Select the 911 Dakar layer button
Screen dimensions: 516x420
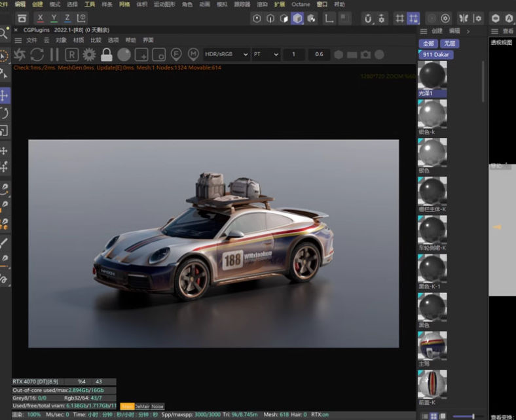[x=435, y=54]
